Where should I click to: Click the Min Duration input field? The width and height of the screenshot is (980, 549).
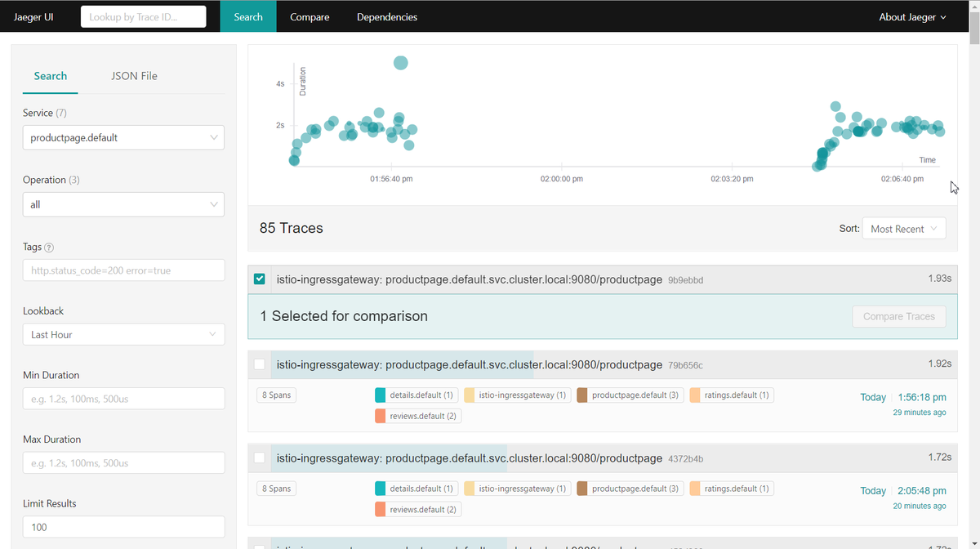coord(123,399)
